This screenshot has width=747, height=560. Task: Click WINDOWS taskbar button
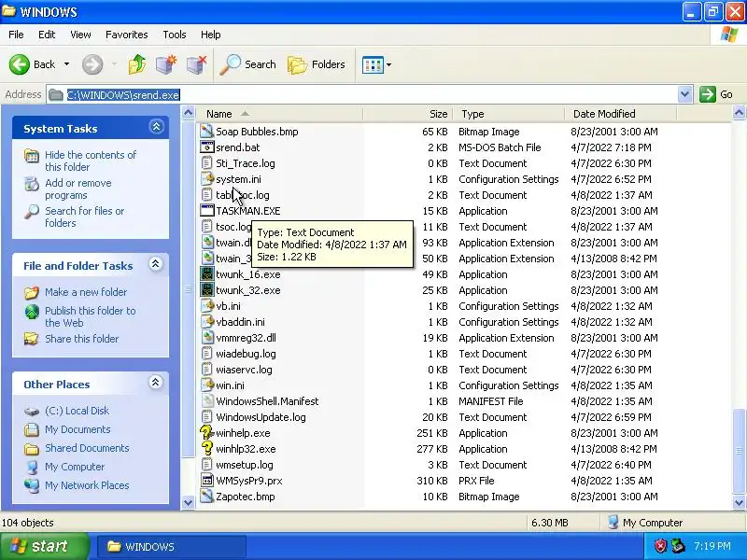[x=172, y=547]
